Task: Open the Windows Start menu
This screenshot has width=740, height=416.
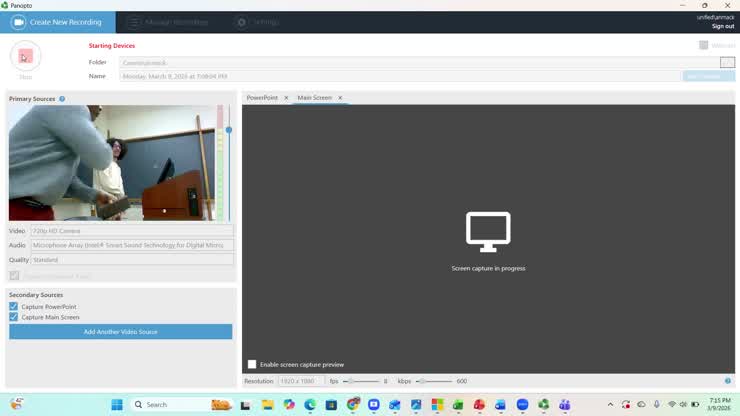Action: point(117,405)
